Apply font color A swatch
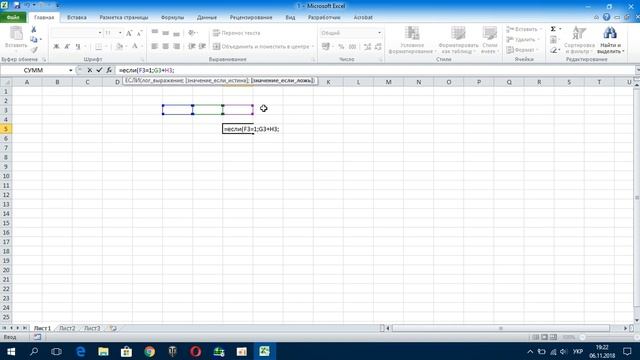Viewport: 640px width, 360px height. [135, 47]
